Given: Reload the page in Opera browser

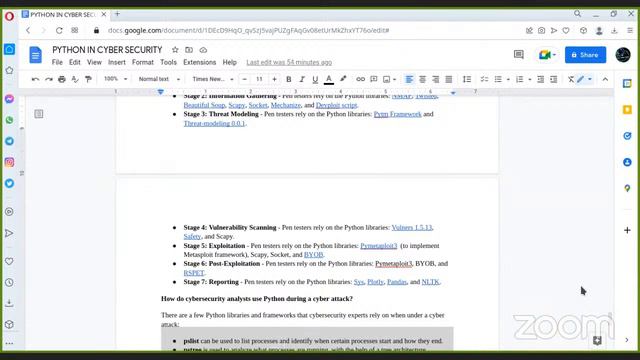Looking at the screenshot, I should (59, 30).
